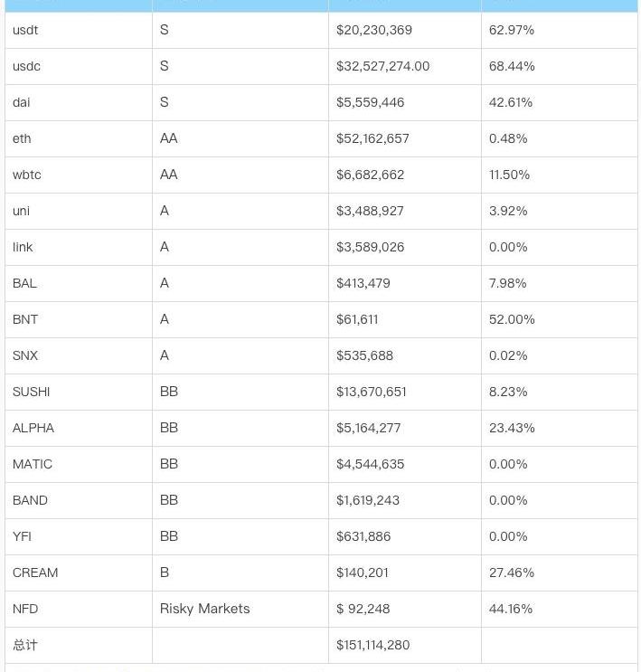The image size is (641, 672).
Task: Select the CREAM percentage 27.46%
Action: click(x=512, y=573)
